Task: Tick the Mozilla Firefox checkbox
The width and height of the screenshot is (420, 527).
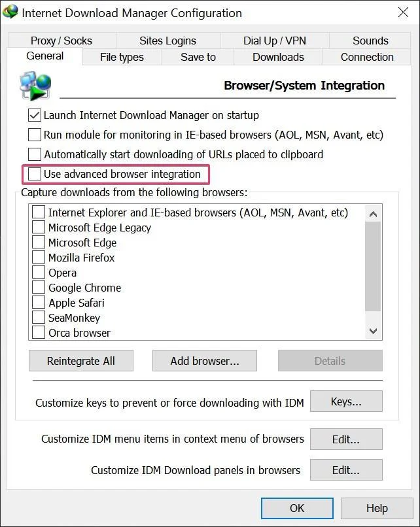Action: point(39,258)
